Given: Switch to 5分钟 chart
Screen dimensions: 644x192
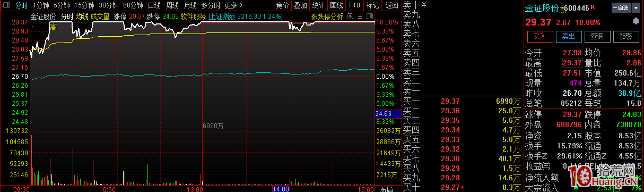Looking at the screenshot, I should tap(62, 5).
